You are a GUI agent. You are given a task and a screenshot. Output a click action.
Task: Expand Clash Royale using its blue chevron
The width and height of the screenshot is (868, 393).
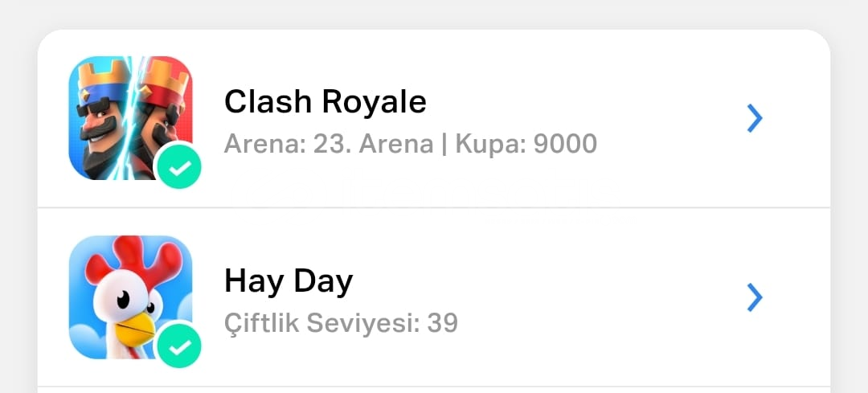point(755,118)
